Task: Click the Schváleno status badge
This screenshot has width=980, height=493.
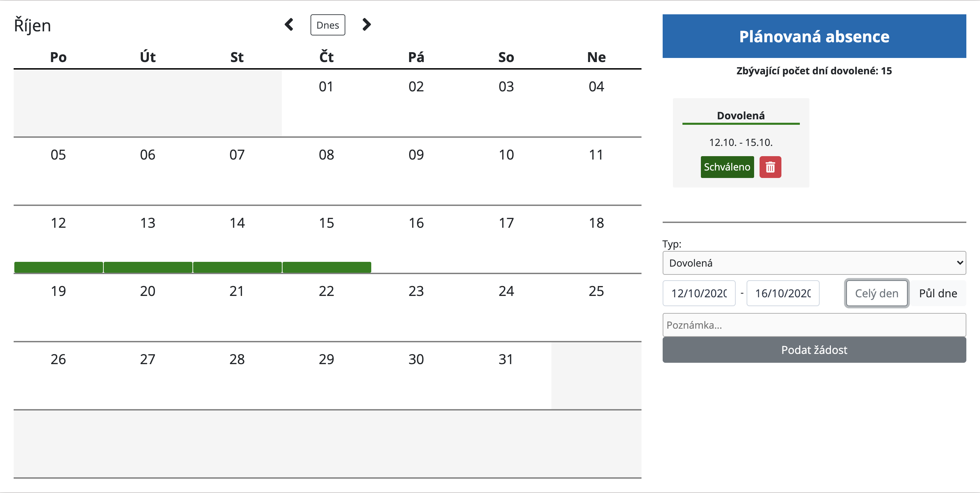Action: pos(726,167)
